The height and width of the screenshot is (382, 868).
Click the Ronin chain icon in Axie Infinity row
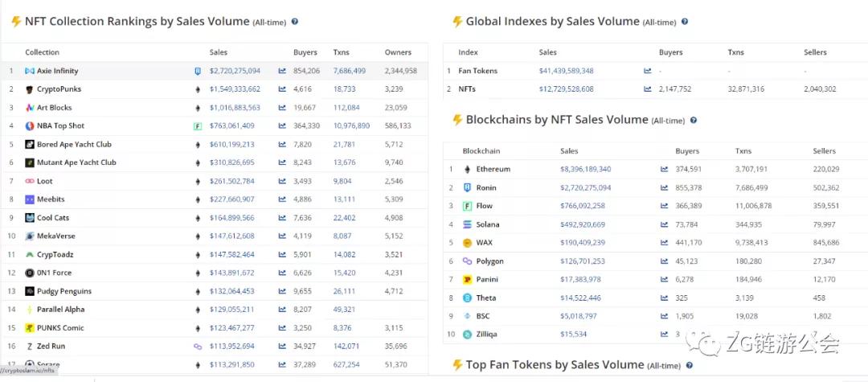click(x=198, y=71)
